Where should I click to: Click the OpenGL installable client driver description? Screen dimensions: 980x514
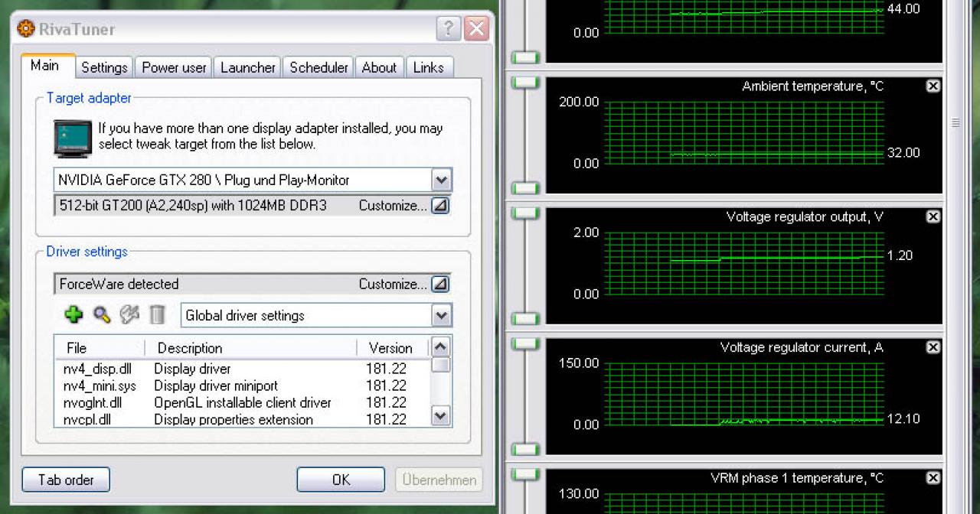[243, 402]
